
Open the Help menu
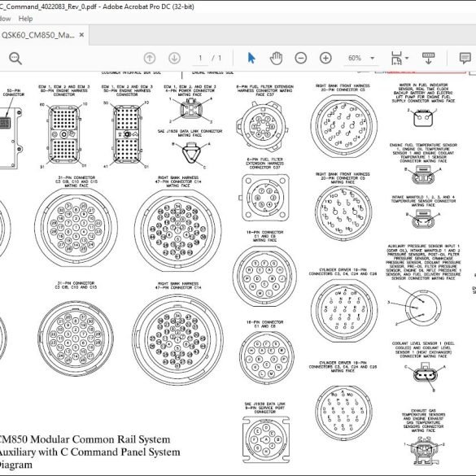(25, 19)
